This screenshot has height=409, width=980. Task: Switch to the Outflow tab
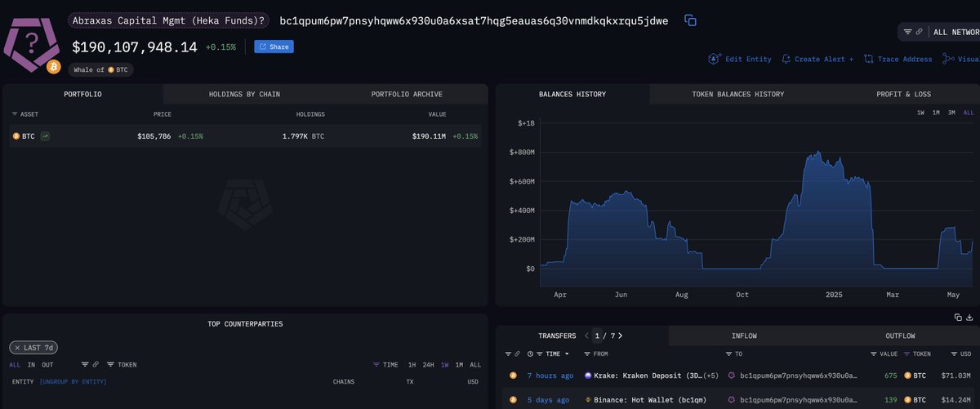[900, 336]
